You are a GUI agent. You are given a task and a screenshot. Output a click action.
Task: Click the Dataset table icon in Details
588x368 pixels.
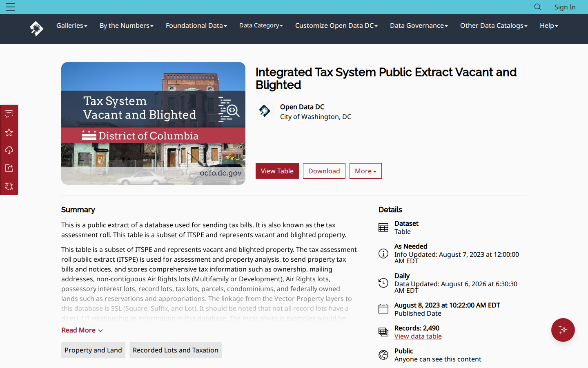(383, 227)
